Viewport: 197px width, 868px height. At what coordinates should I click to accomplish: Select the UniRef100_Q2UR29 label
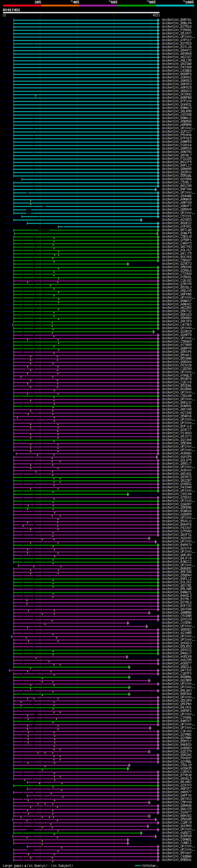[x=177, y=332]
